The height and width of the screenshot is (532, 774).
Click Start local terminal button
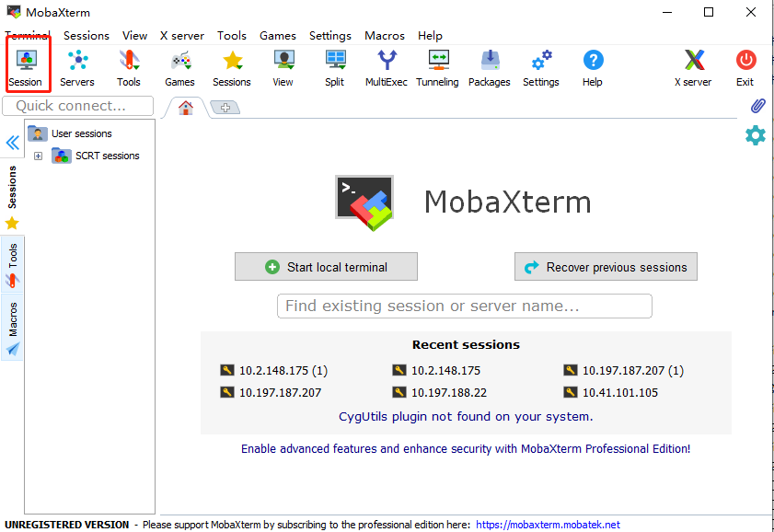coord(326,267)
